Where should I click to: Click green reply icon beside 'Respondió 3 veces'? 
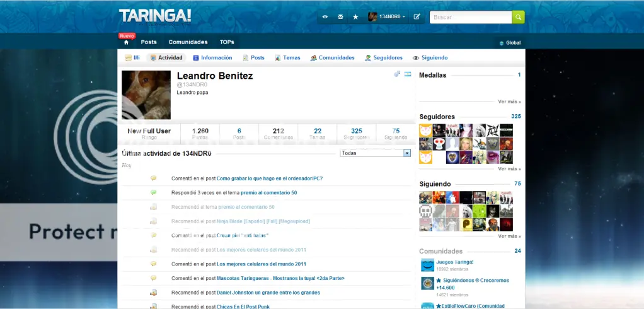(x=153, y=192)
